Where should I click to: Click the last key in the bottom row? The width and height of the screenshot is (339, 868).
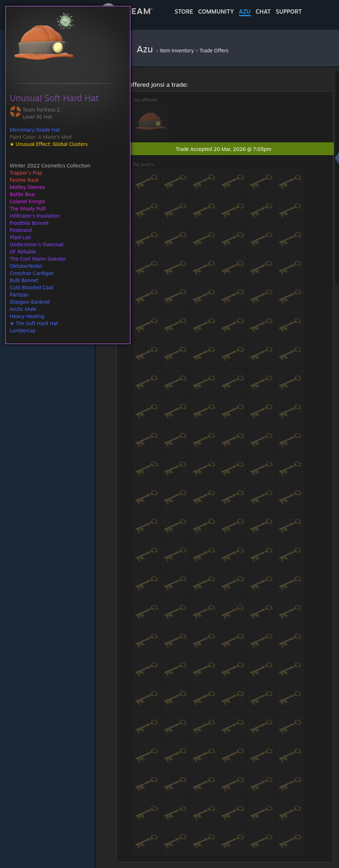[290, 842]
